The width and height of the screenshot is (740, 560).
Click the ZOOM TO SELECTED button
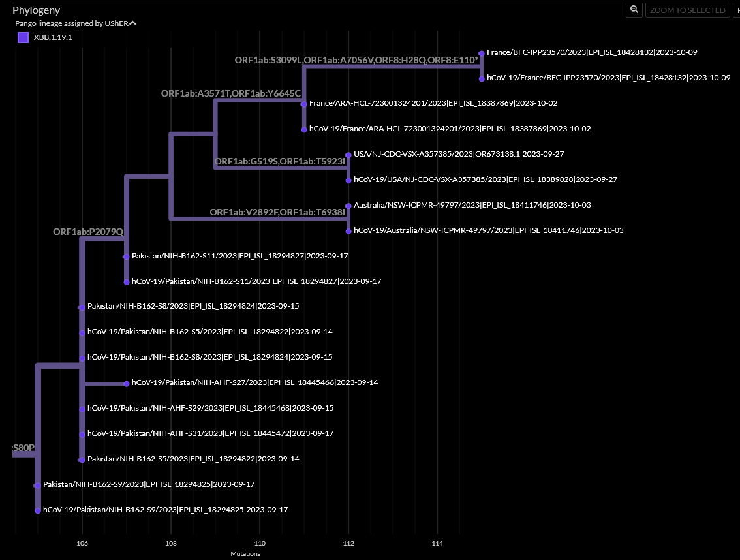[x=687, y=10]
